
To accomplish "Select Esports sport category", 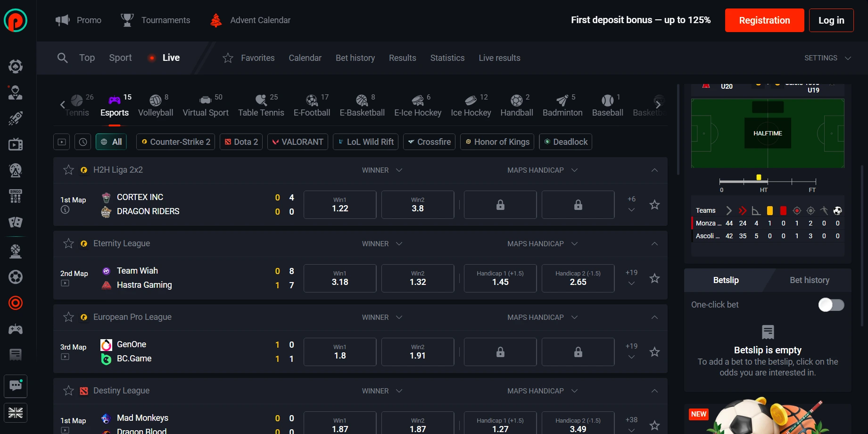I will (x=115, y=106).
